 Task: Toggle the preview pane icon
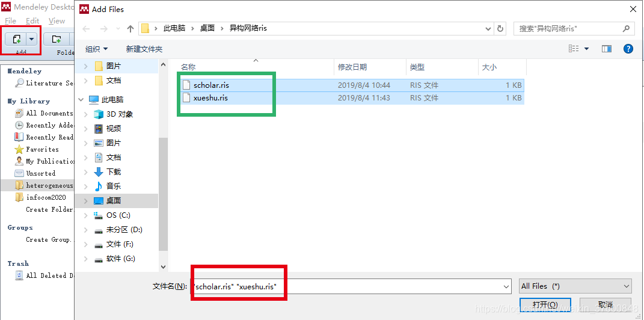(606, 49)
